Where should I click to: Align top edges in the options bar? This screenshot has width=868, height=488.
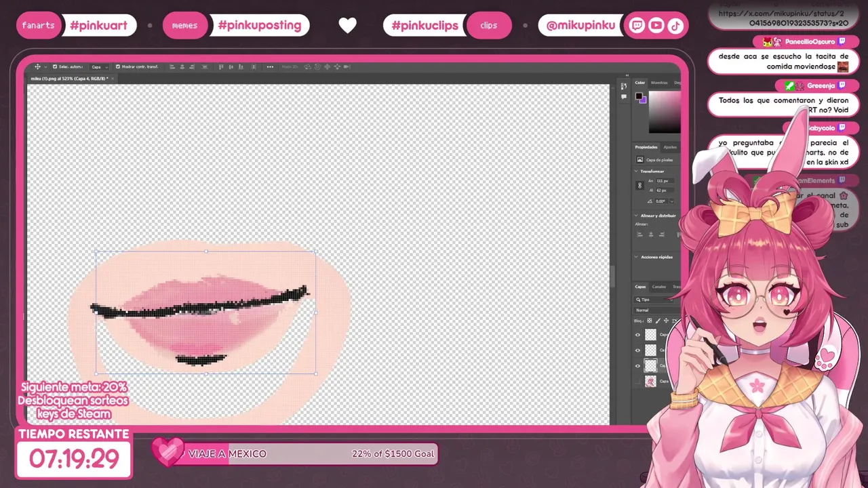point(221,66)
